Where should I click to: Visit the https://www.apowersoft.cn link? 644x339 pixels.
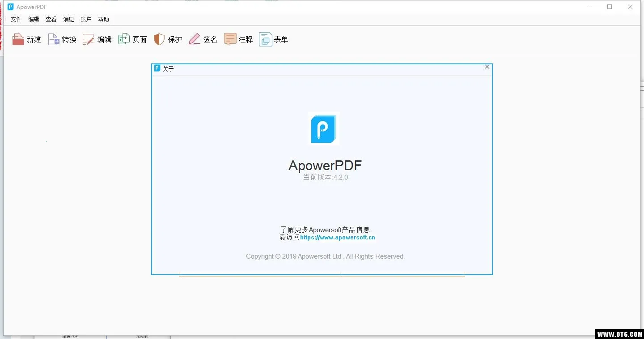pos(338,238)
